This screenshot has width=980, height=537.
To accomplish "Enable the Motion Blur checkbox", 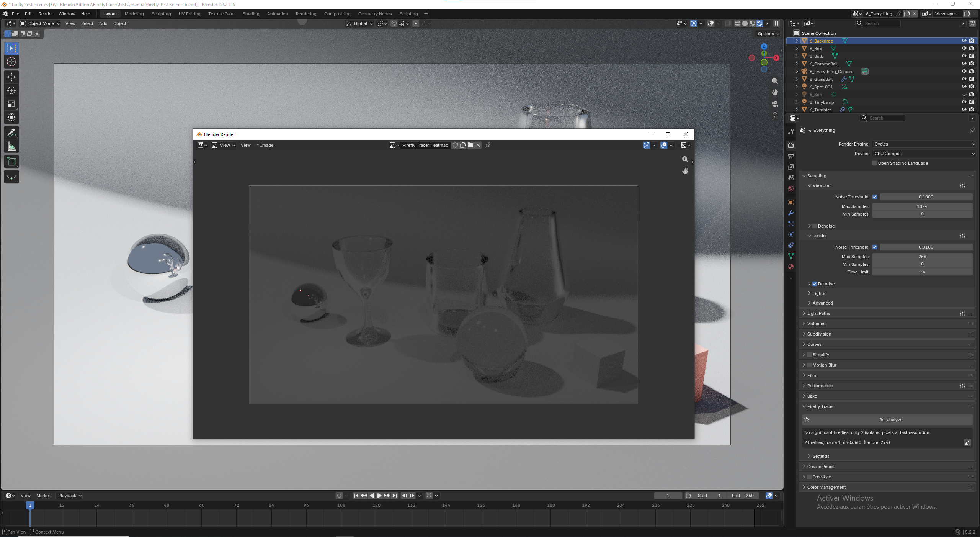I will click(809, 365).
